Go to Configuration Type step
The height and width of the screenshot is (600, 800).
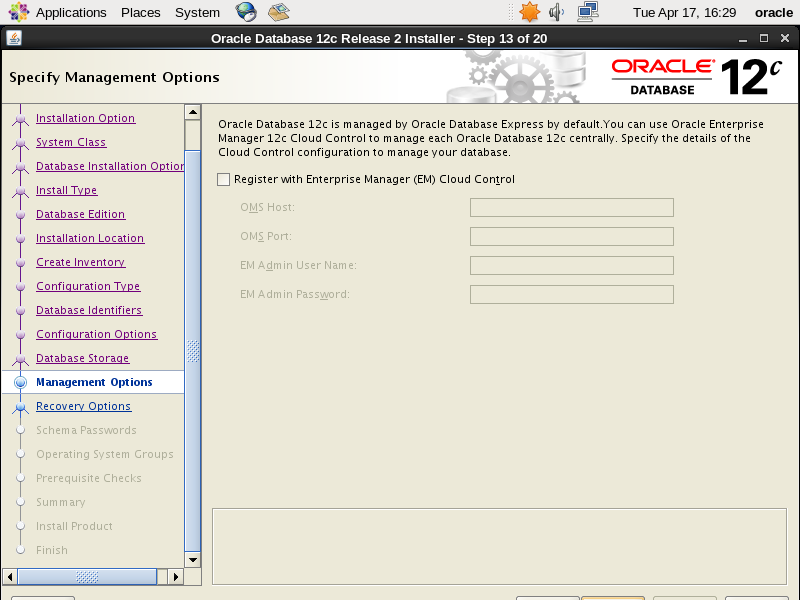click(x=88, y=286)
